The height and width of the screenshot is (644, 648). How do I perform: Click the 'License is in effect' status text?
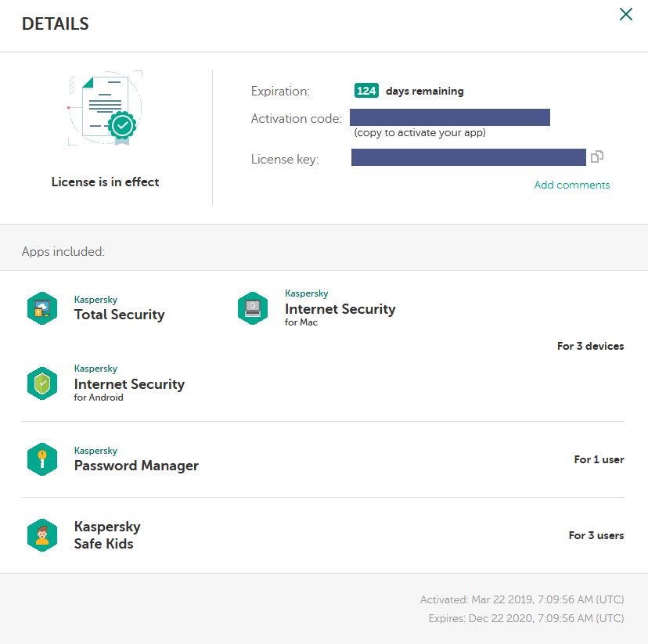point(105,182)
